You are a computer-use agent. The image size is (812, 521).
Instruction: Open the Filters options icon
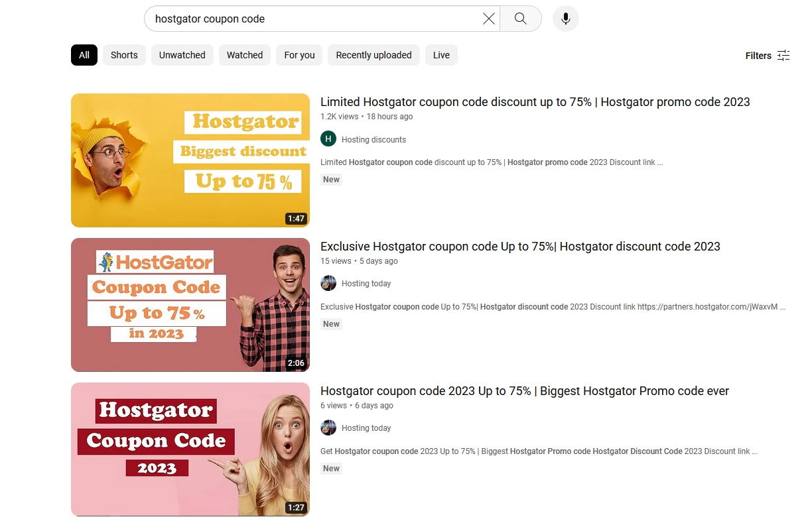[783, 56]
